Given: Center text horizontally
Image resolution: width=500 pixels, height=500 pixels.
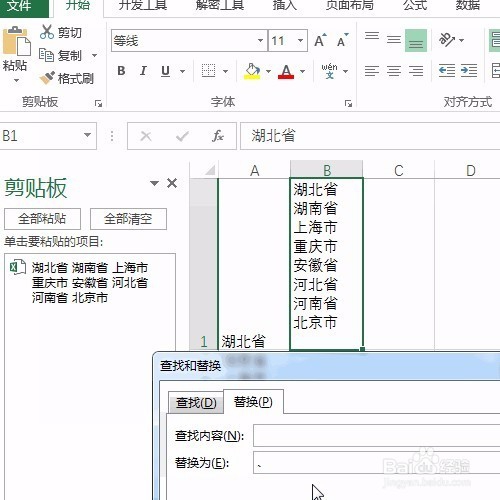Looking at the screenshot, I should click(394, 71).
